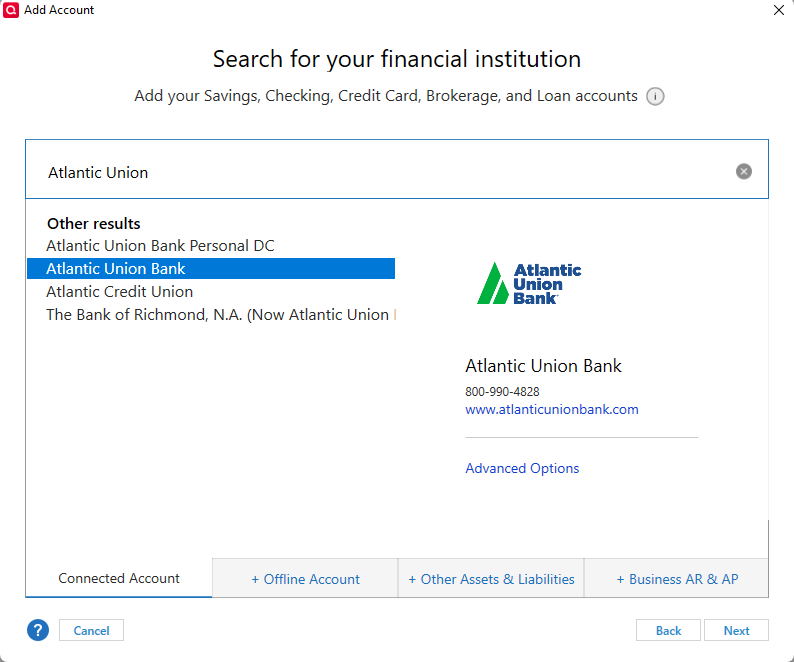Click Atlantic Union Bank name in details pane

543,366
